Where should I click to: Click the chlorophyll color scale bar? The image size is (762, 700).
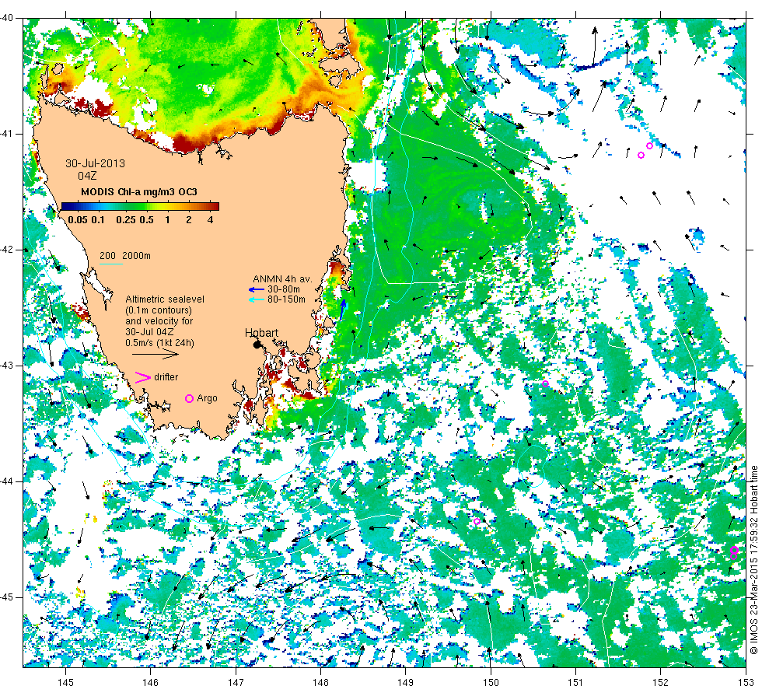point(140,206)
